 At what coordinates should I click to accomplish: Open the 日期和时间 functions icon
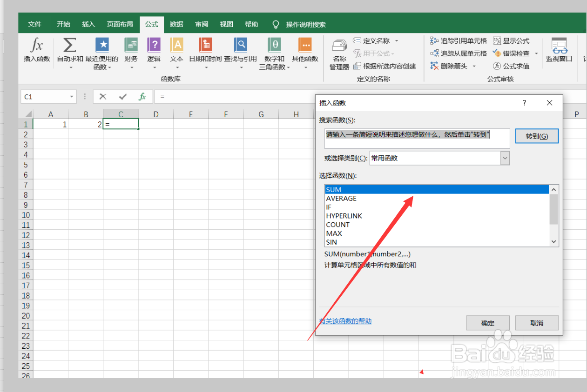tap(206, 51)
